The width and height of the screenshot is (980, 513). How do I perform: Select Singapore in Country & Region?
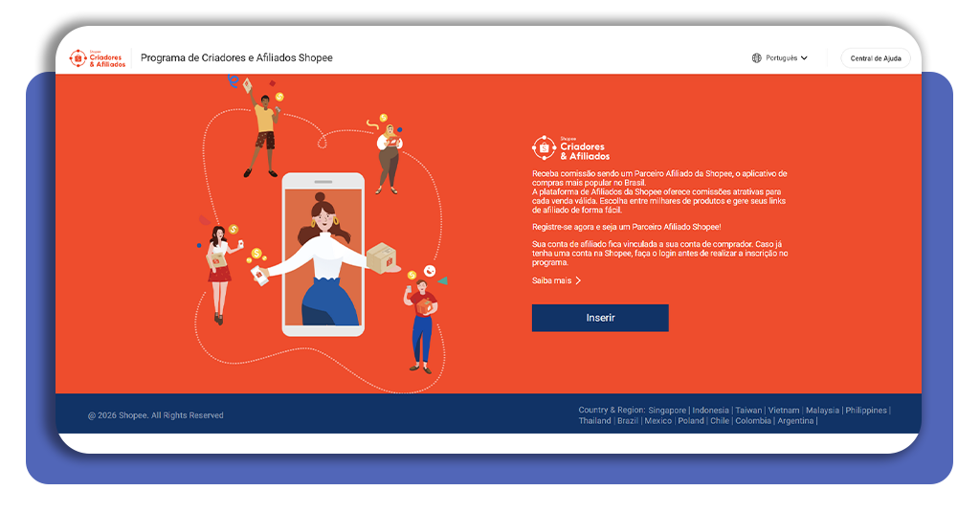coord(667,411)
